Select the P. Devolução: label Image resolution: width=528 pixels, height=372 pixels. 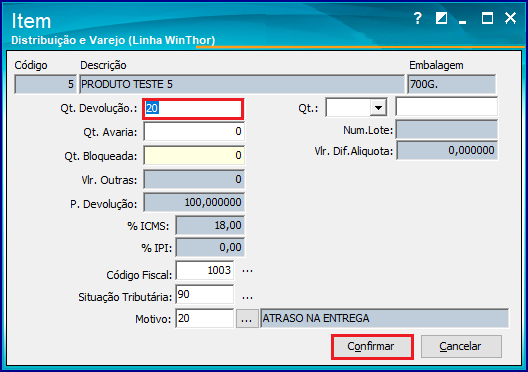104,204
